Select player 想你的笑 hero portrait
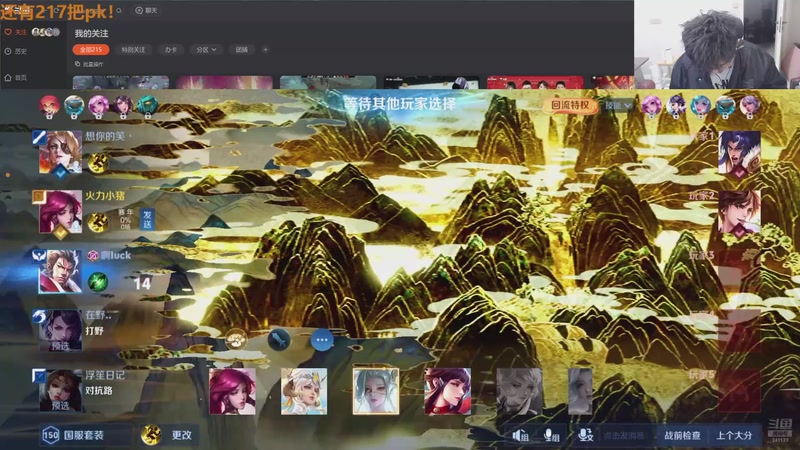The height and width of the screenshot is (450, 800). pyautogui.click(x=60, y=152)
